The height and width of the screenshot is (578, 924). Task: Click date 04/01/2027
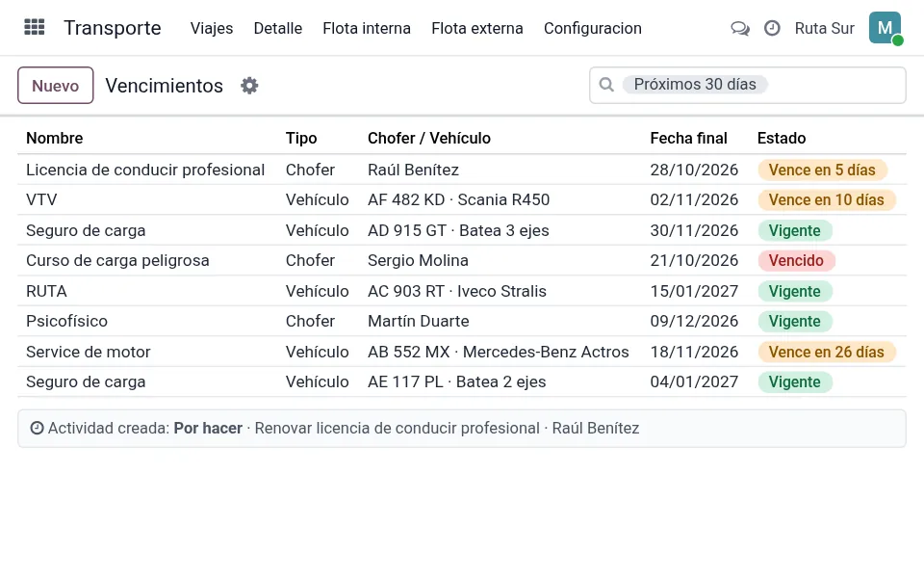[x=694, y=382]
